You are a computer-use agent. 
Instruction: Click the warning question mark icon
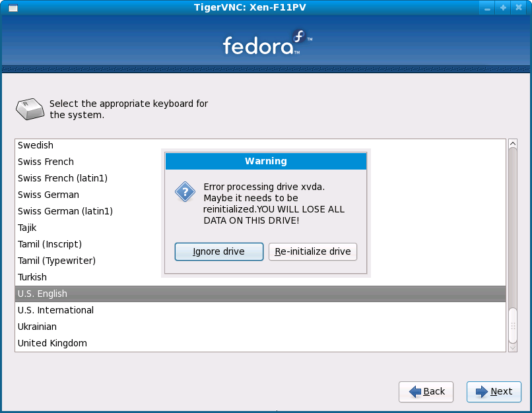tap(185, 192)
